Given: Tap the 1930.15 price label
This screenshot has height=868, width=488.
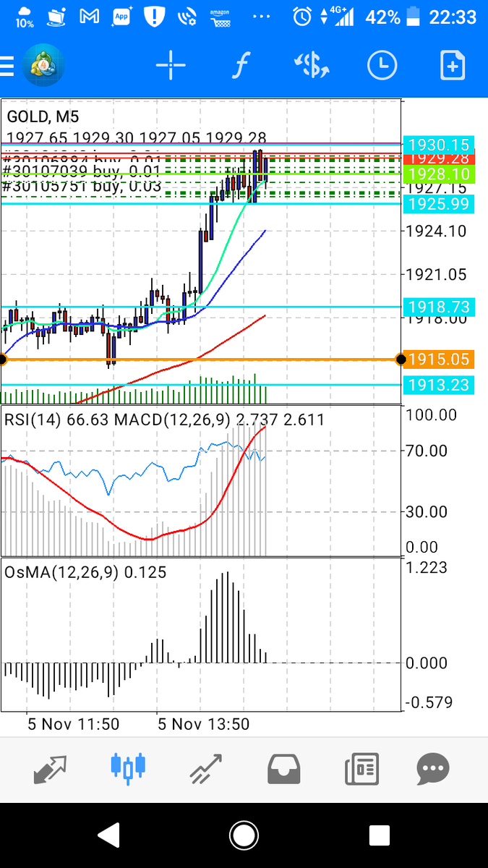Looking at the screenshot, I should (440, 144).
